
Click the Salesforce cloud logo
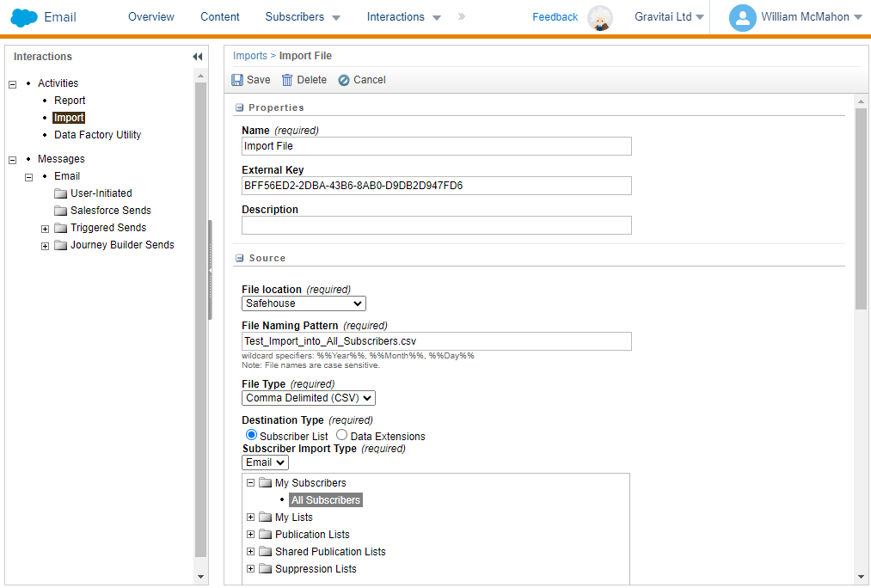[24, 17]
